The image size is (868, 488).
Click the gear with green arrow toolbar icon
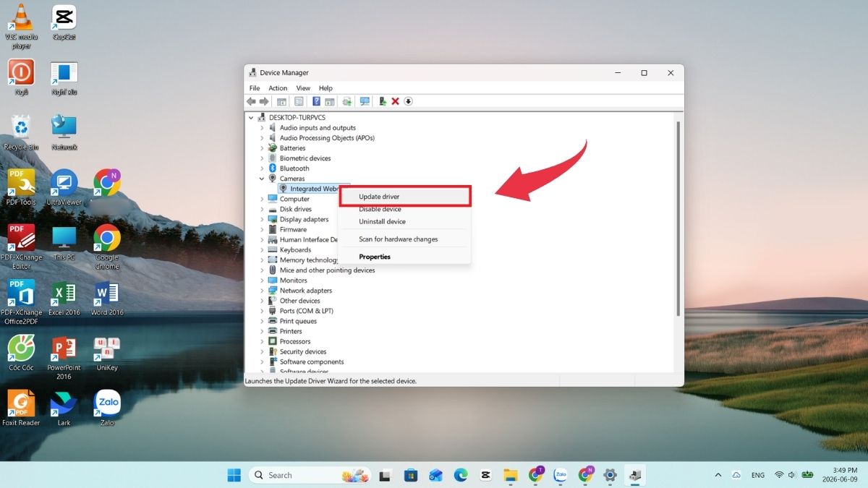point(347,101)
